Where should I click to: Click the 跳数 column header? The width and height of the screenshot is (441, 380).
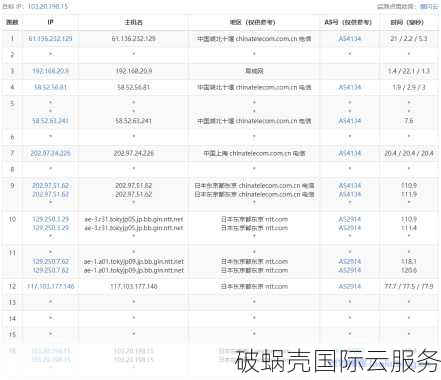click(12, 22)
